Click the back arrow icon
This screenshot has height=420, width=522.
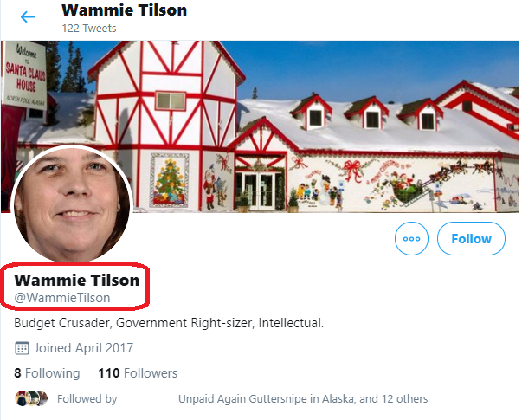(x=28, y=16)
